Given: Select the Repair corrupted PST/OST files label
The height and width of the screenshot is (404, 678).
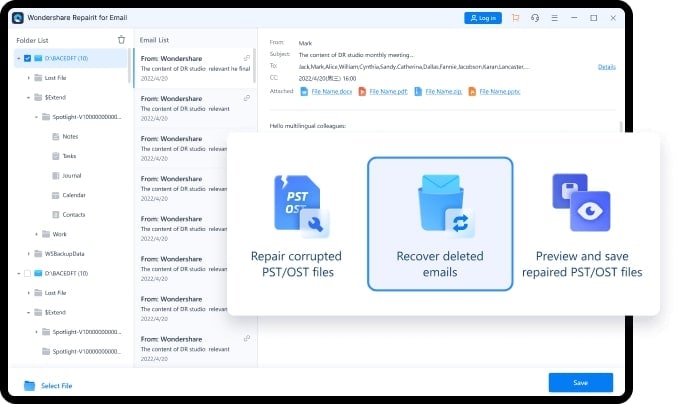Looking at the screenshot, I should click(x=297, y=264).
